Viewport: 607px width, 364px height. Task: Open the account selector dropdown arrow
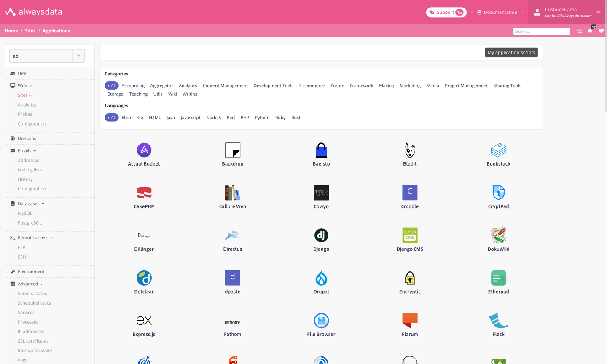pos(78,56)
